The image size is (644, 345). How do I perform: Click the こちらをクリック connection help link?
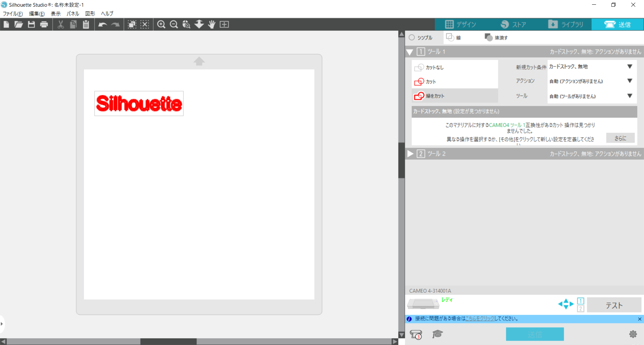click(x=480, y=319)
